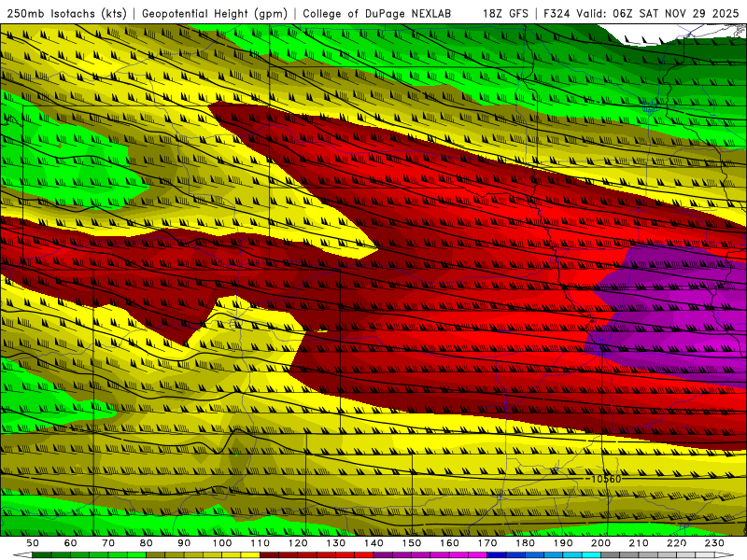Click the 'Valid: 06Z SAT NOV 29 2025' text
The width and height of the screenshot is (747, 560).
pos(657,13)
